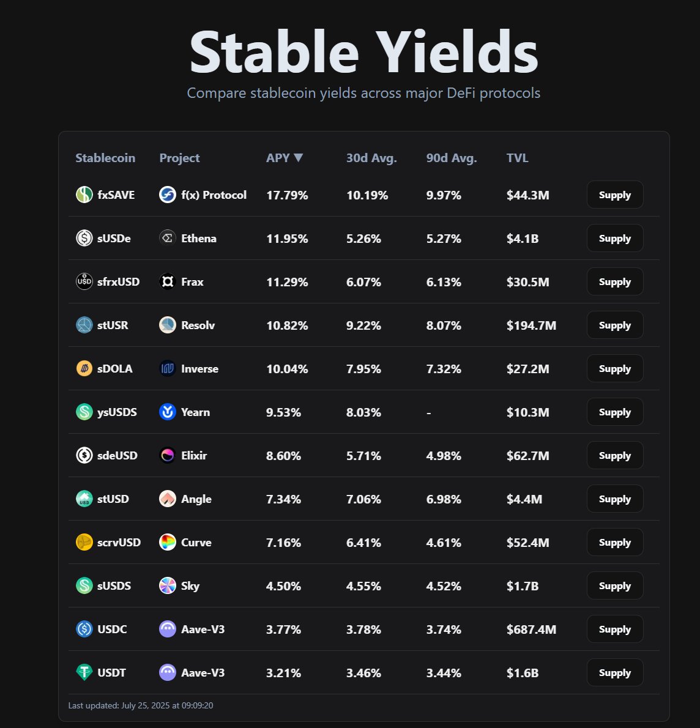Click the Frax protocol logo
This screenshot has height=728, width=700.
tap(167, 281)
